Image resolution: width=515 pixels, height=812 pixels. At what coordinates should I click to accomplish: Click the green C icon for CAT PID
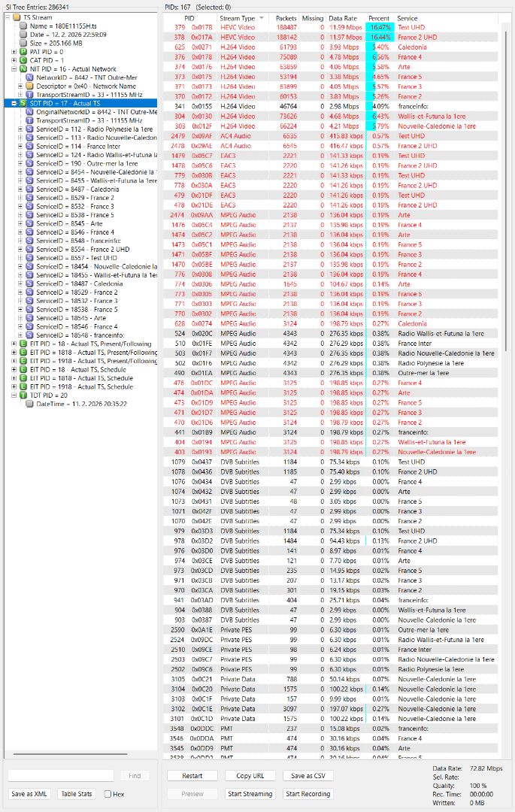coord(23,60)
